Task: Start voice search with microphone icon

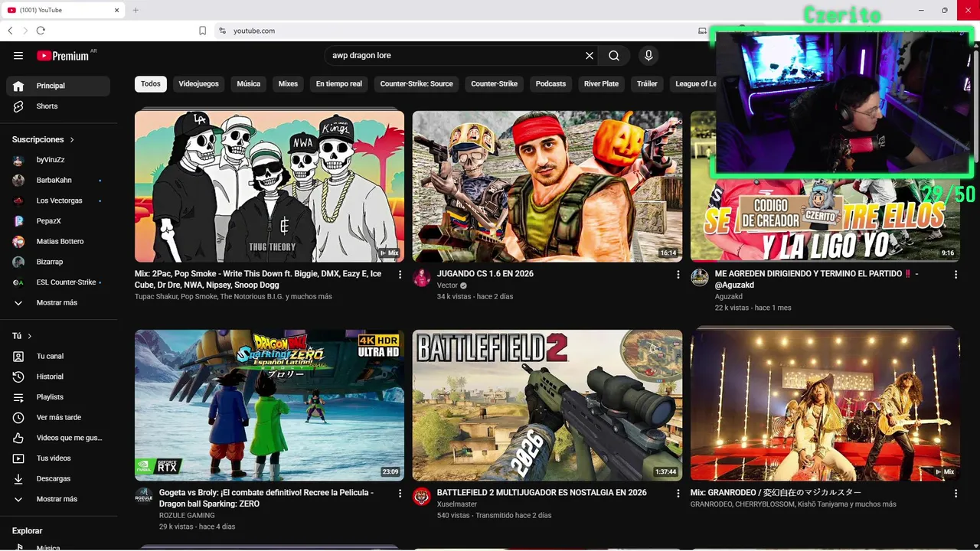Action: pos(648,56)
